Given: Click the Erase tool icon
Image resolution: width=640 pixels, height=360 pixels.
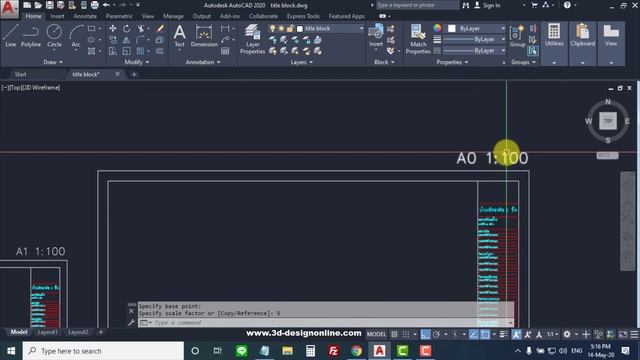Looking at the screenshot, I should [160, 29].
